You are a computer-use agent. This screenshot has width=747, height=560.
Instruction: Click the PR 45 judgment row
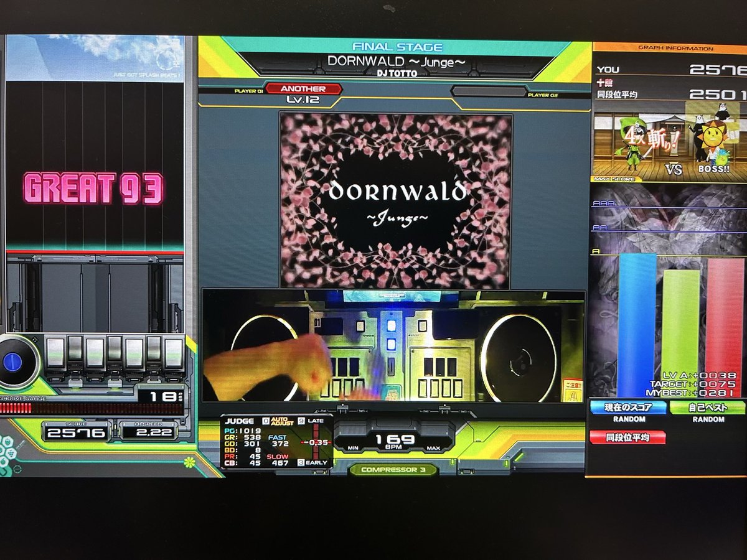pyautogui.click(x=243, y=457)
